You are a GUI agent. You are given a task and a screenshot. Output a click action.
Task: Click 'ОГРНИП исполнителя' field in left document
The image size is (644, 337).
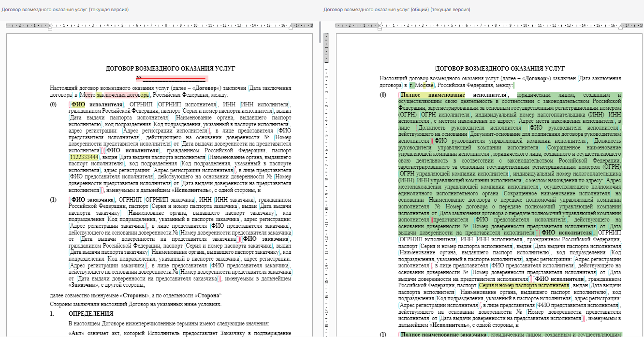(x=188, y=104)
